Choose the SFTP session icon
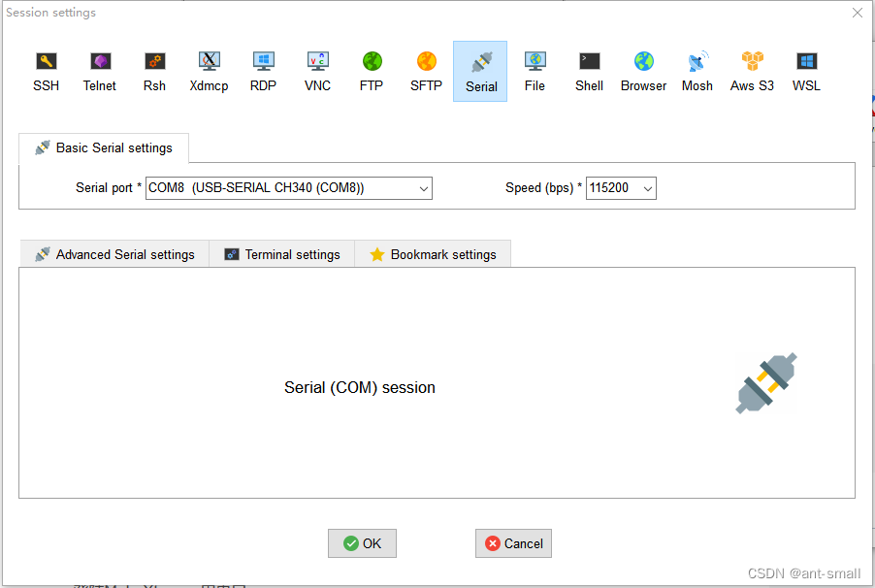This screenshot has width=875, height=588. tap(426, 68)
